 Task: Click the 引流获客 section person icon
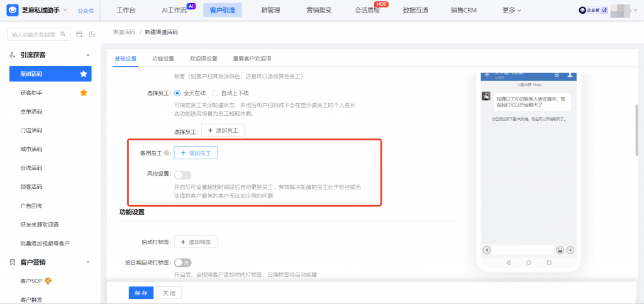[13, 55]
